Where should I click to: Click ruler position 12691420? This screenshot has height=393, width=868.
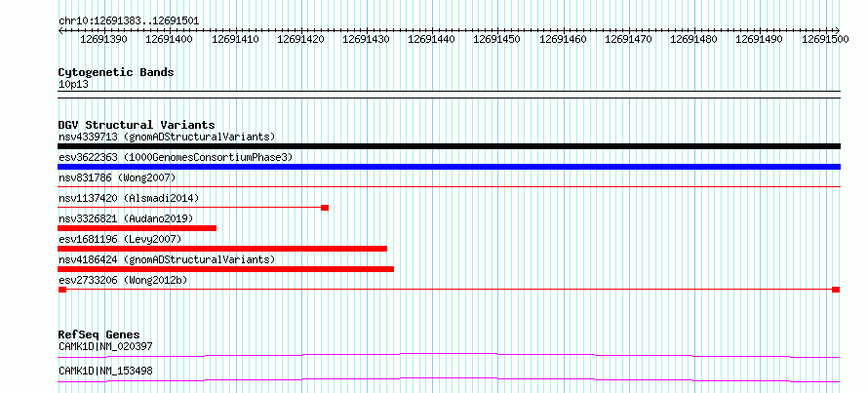click(x=300, y=39)
